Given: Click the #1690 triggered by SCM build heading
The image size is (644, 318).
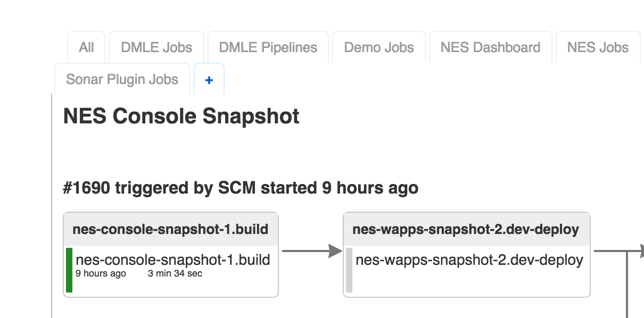Looking at the screenshot, I should [241, 188].
